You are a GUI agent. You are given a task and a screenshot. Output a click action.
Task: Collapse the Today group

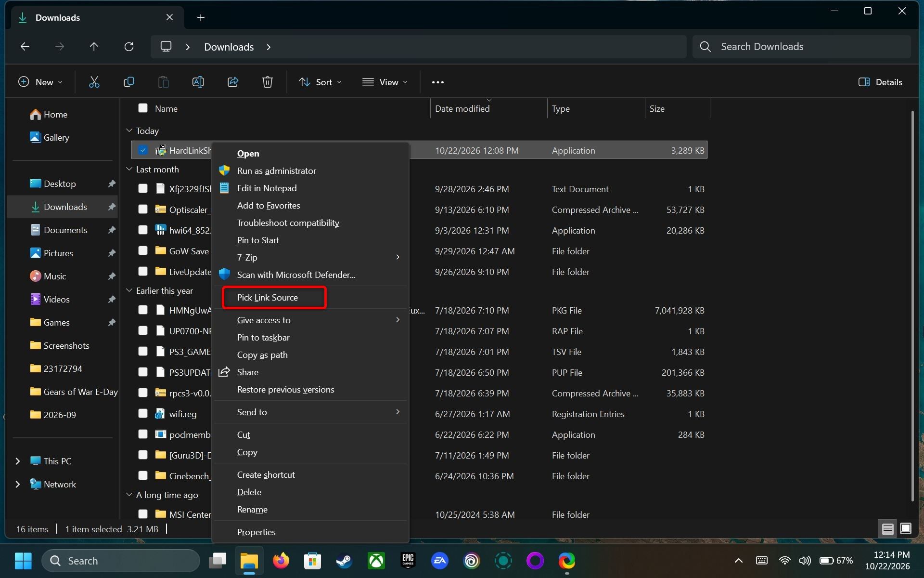pos(129,131)
